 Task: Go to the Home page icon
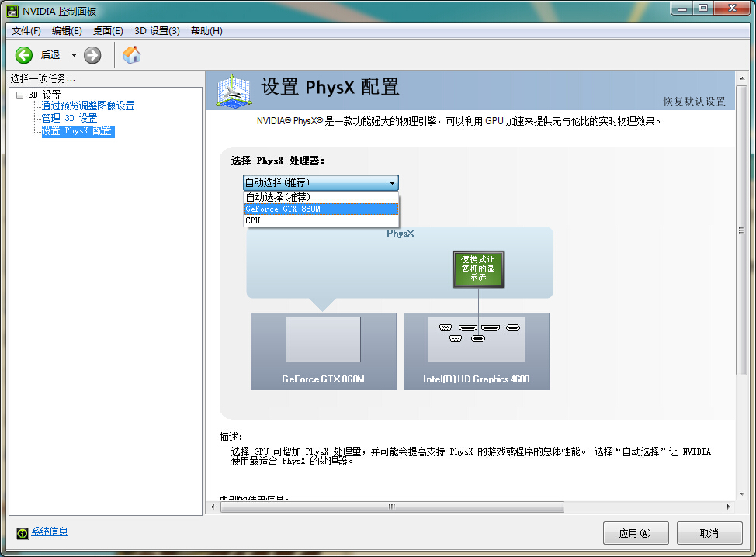point(132,55)
